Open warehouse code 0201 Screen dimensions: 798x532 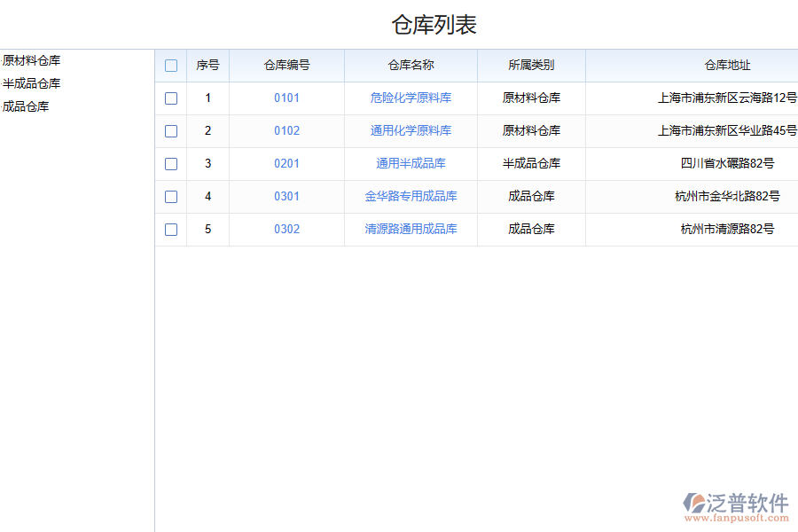[287, 163]
